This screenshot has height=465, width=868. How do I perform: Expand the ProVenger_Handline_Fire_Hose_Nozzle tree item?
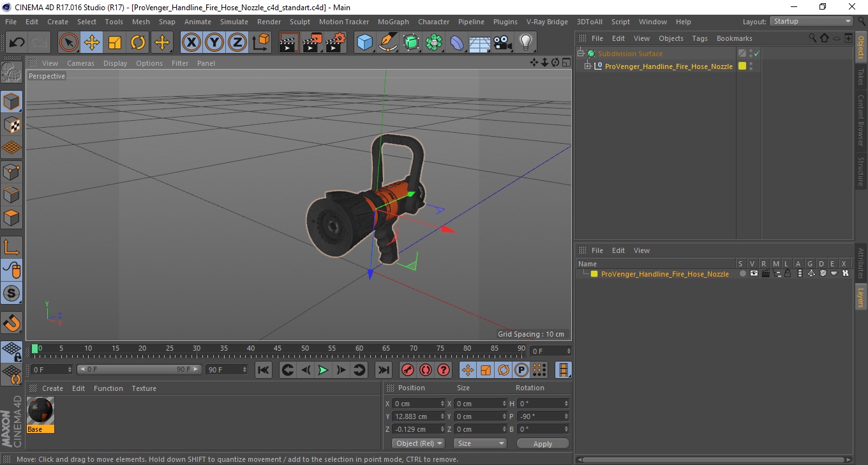[588, 66]
